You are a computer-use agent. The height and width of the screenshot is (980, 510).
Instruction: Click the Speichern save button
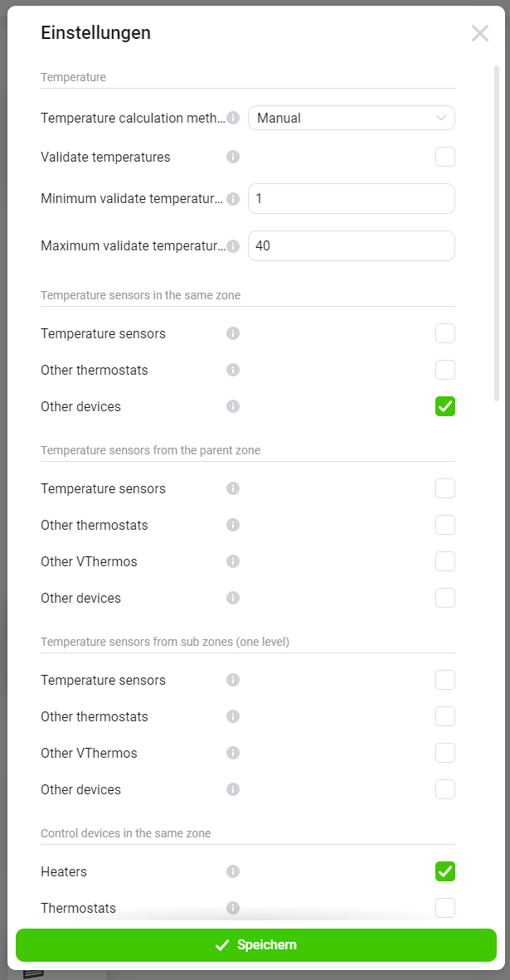point(255,945)
